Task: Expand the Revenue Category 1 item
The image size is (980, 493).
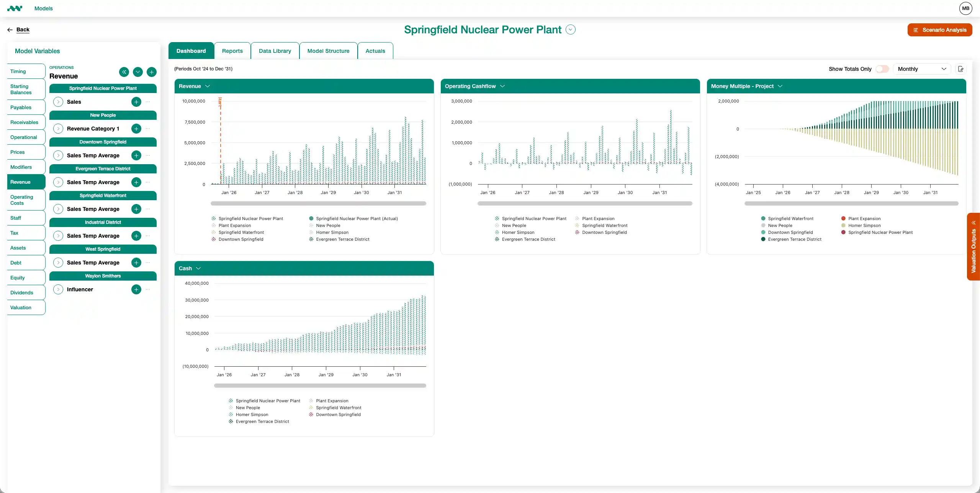Action: pos(58,129)
